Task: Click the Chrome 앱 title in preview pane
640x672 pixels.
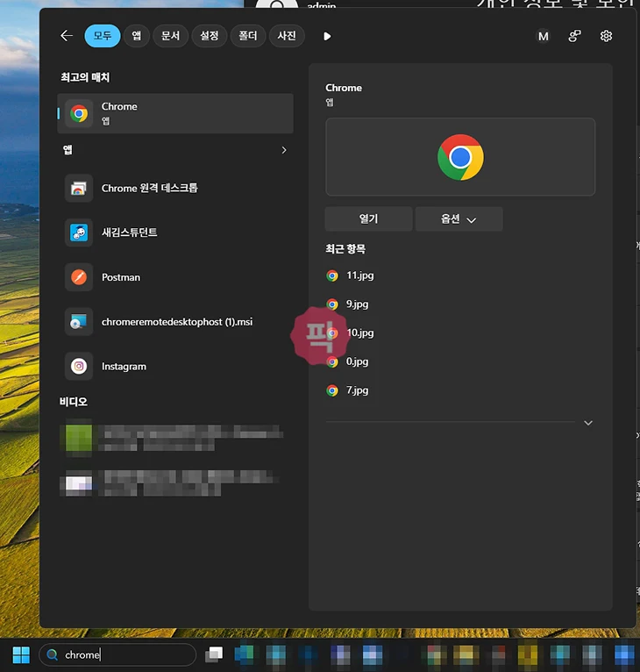Action: (x=344, y=88)
